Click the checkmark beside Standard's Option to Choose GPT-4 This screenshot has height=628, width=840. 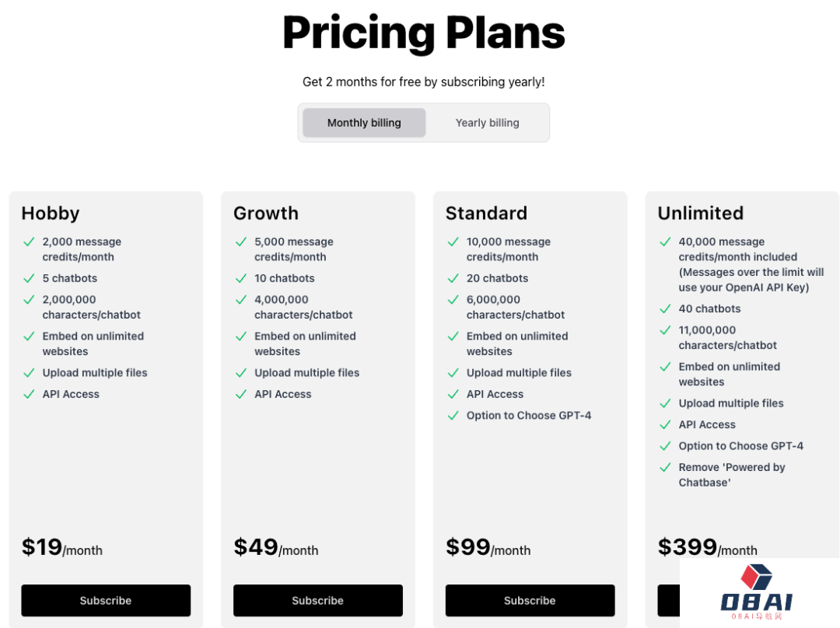(x=453, y=416)
